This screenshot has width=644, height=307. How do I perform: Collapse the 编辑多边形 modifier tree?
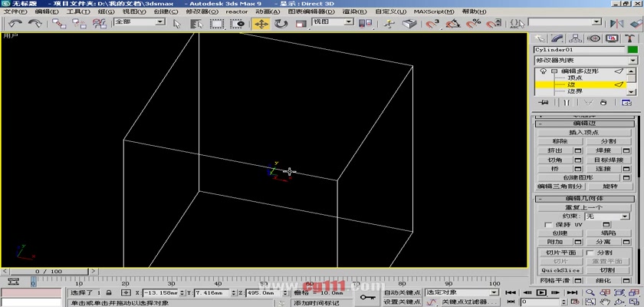pos(554,71)
